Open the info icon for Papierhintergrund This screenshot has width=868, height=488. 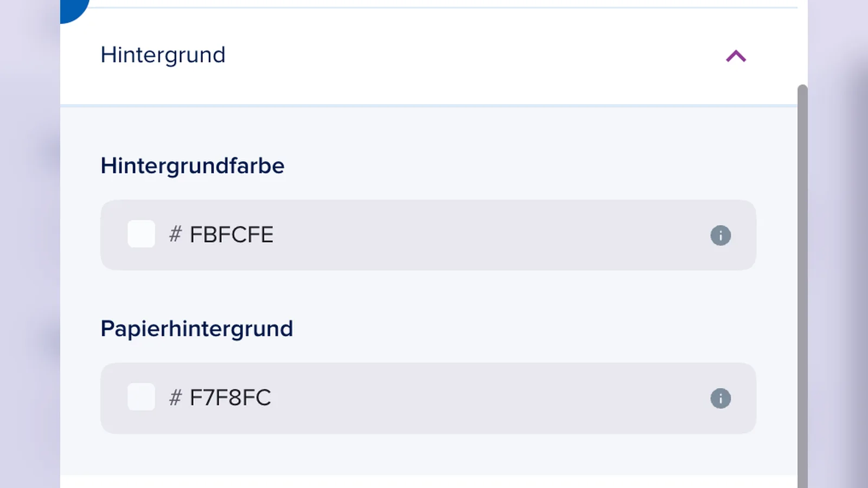click(x=720, y=399)
